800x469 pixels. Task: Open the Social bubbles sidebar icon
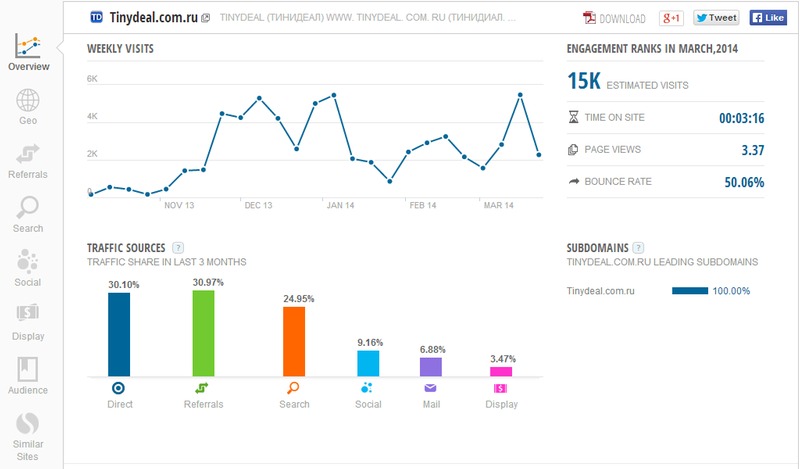[28, 260]
